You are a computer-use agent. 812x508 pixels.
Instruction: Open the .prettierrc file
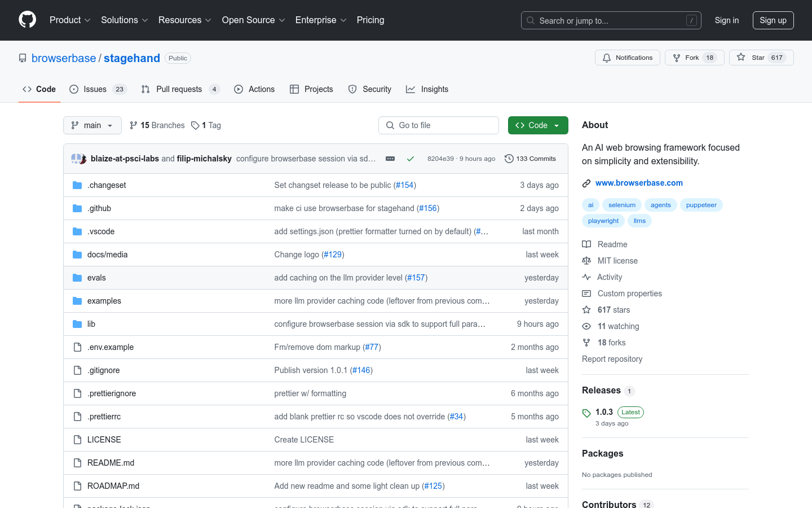click(104, 417)
